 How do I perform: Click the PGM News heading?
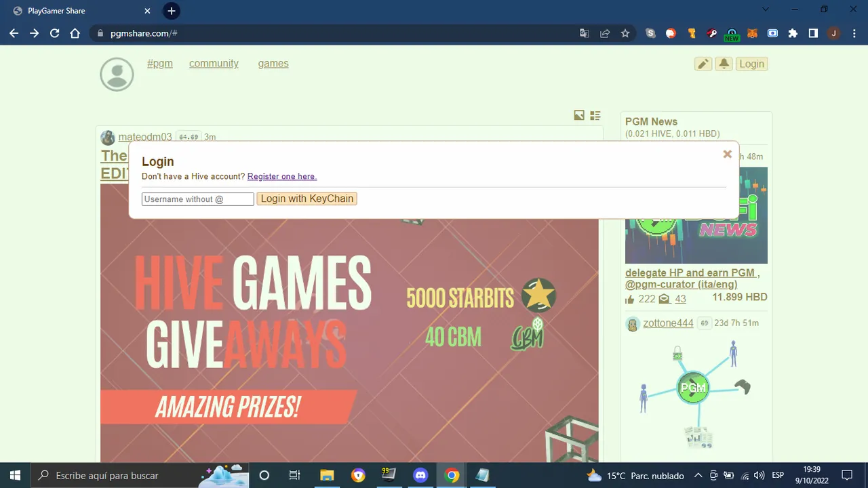point(651,121)
